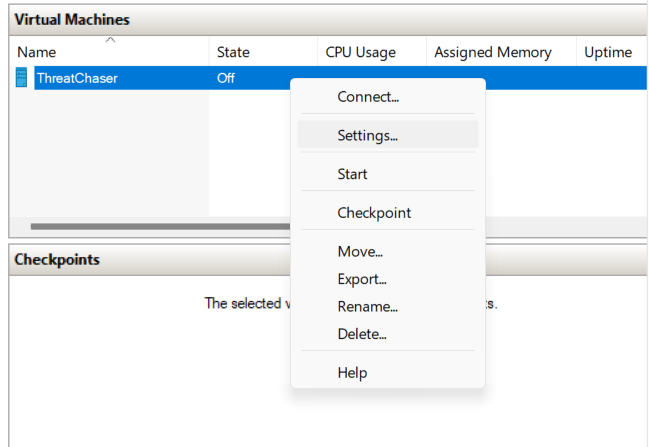Choose Delete... in the context menu
Screen dimensions: 649x447
pos(362,334)
